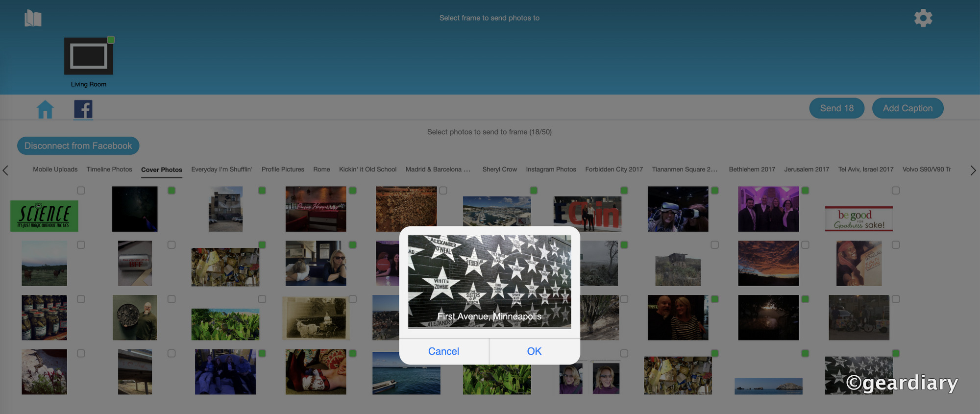The image size is (980, 414).
Task: Click the Send 18 button
Action: click(837, 108)
